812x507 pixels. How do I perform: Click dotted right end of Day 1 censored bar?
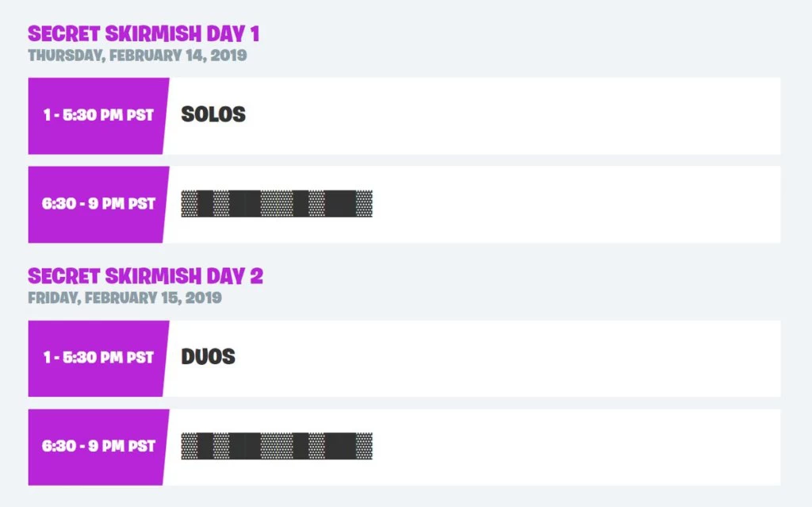pos(364,203)
